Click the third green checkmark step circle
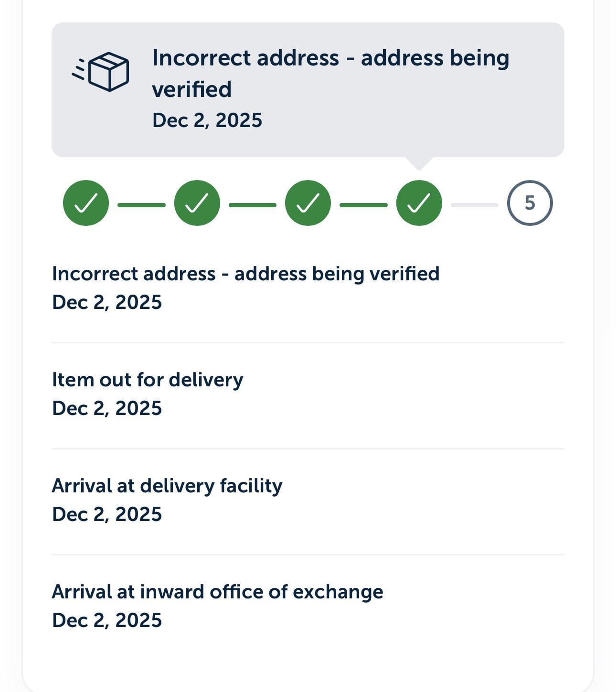The height and width of the screenshot is (692, 616). tap(308, 203)
